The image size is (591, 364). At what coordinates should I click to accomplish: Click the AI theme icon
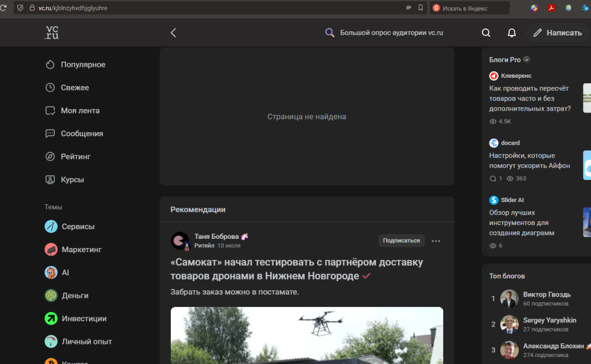(x=51, y=272)
